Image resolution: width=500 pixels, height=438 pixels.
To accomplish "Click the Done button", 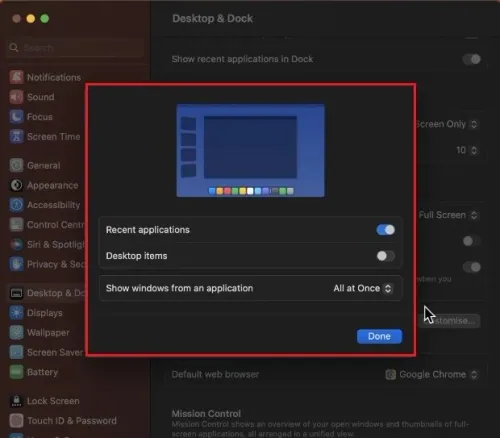I will click(x=379, y=336).
